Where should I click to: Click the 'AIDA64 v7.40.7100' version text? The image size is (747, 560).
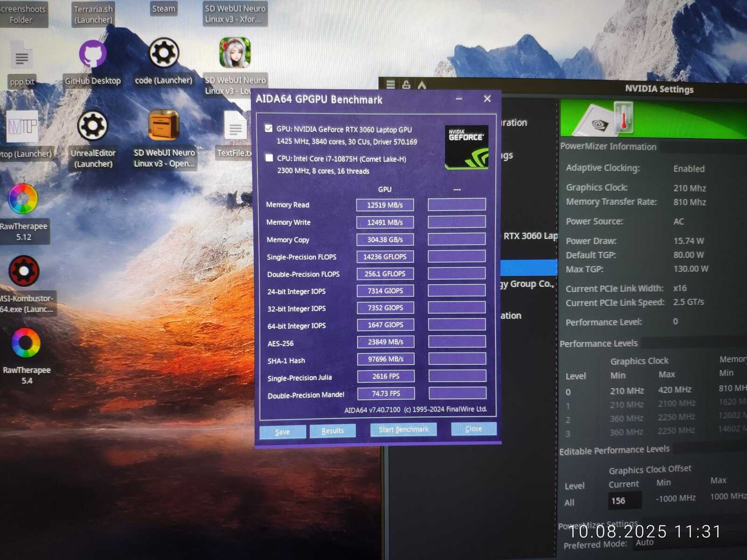[372, 410]
